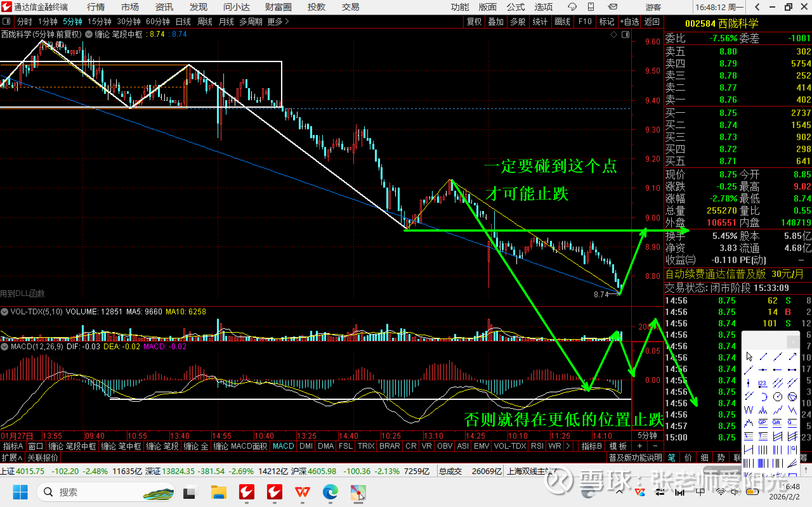Click the mobile phone icon in title bar

coord(591,7)
